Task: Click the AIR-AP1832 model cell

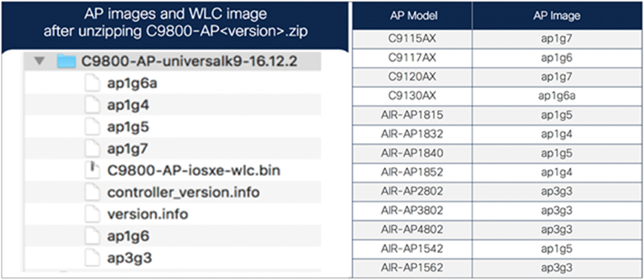Action: pos(412,134)
